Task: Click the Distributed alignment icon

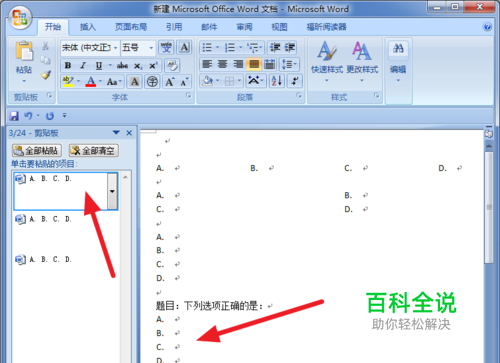Action: click(269, 64)
